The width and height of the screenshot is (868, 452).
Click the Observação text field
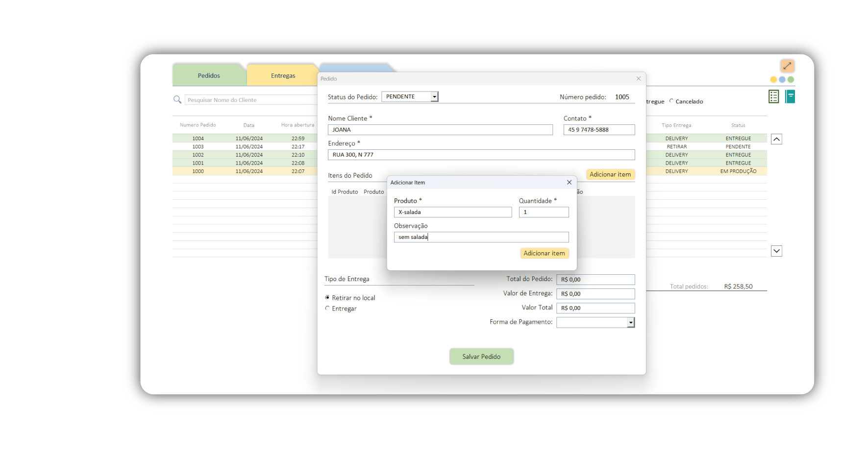(481, 237)
